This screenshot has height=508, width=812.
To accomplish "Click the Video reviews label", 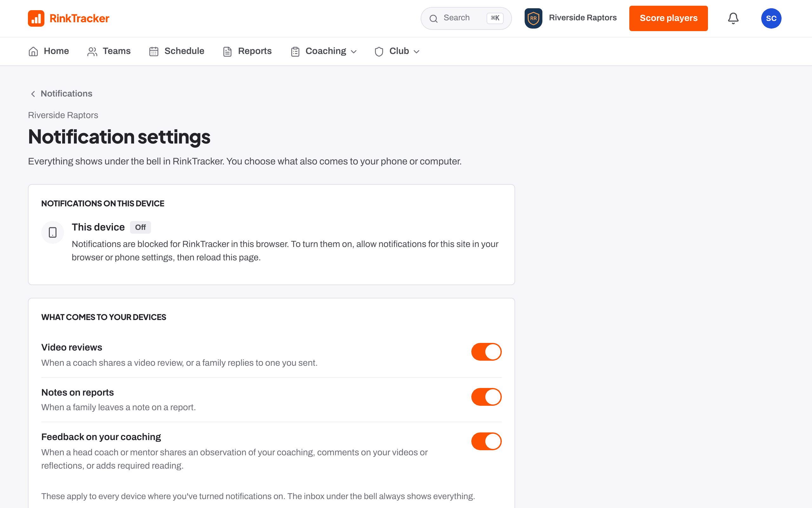I will click(72, 347).
